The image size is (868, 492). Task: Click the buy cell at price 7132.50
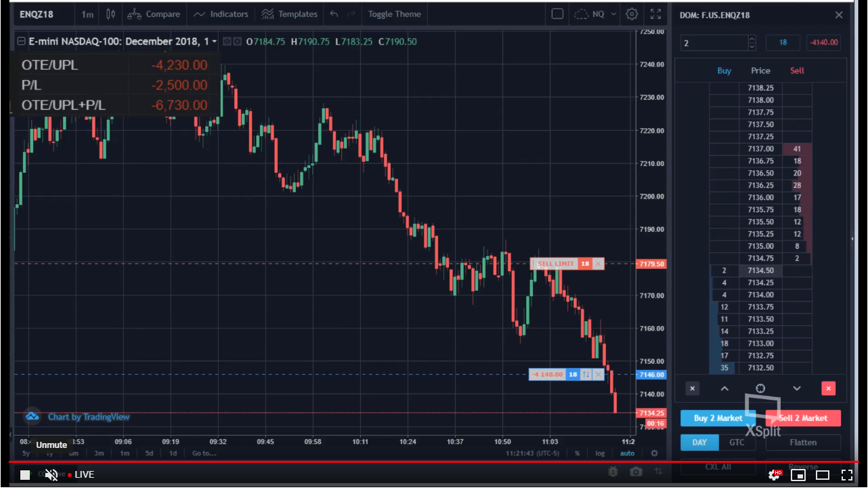coord(724,368)
